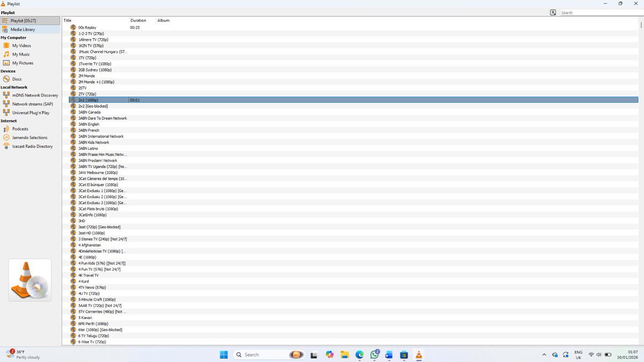Open Jamendo Selections icon

[6, 137]
